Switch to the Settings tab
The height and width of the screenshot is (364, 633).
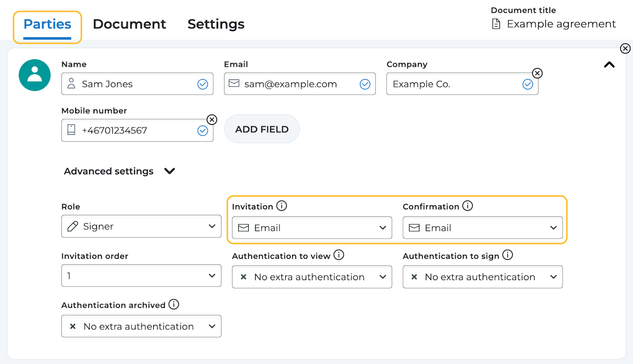click(216, 24)
